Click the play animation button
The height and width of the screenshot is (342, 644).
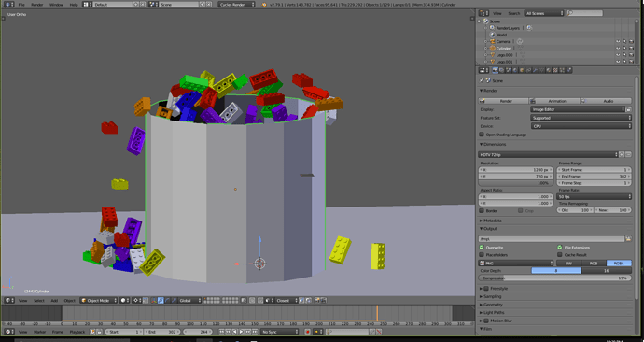click(241, 332)
